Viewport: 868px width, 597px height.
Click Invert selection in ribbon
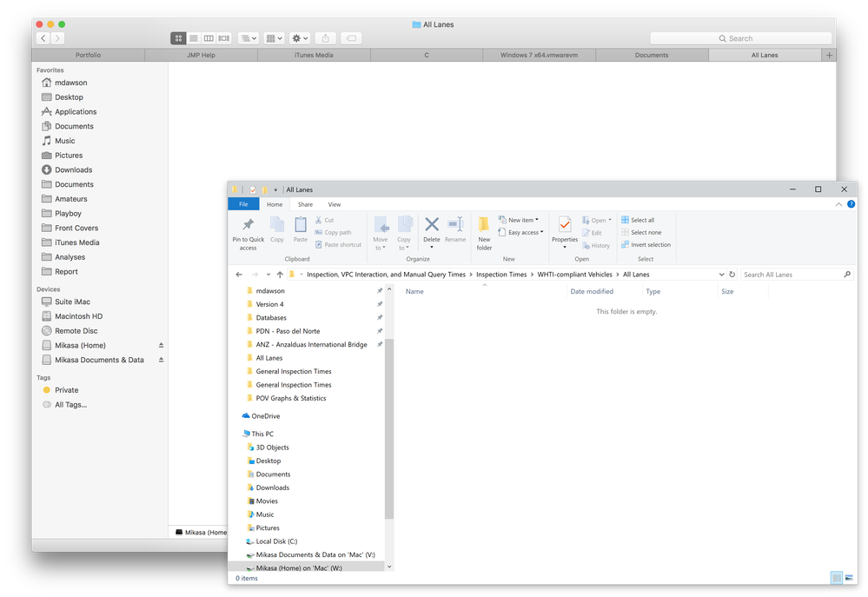pos(646,244)
